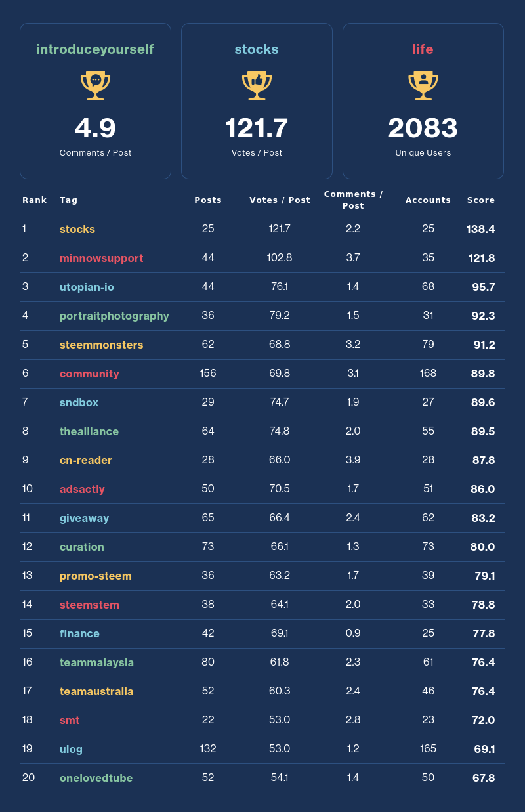The image size is (525, 812).
Task: Click score 86.0 in adsactly row
Action: [483, 489]
